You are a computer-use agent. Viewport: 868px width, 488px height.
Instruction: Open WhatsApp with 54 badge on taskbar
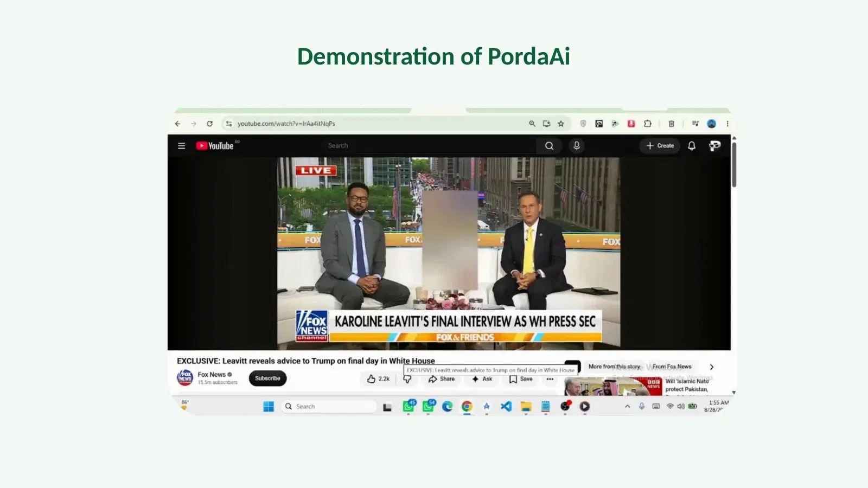pyautogui.click(x=429, y=406)
